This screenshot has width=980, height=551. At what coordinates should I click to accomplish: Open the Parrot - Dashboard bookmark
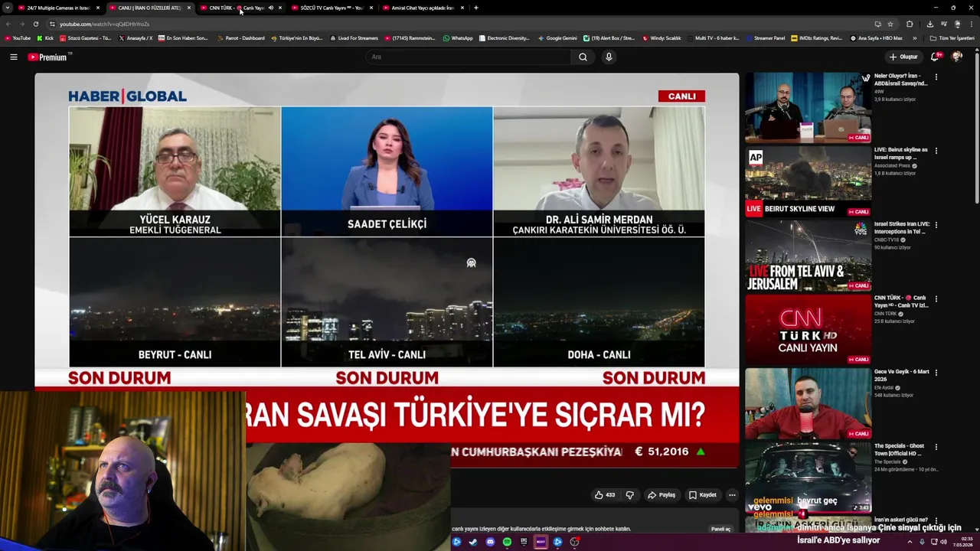click(x=241, y=38)
